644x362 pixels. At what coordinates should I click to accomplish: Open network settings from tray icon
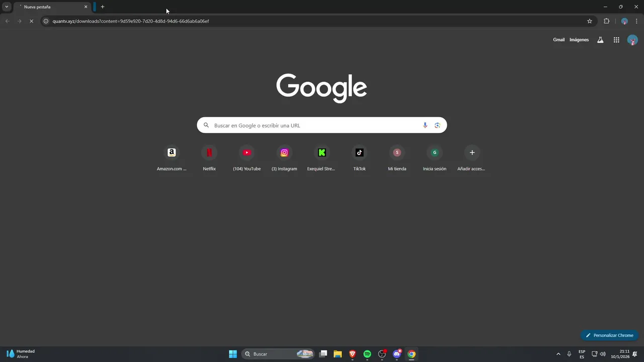pos(594,354)
